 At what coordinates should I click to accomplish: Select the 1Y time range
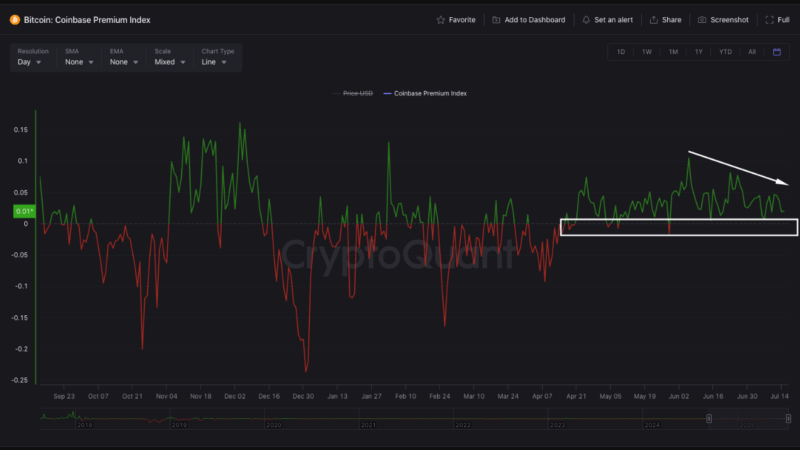click(698, 52)
